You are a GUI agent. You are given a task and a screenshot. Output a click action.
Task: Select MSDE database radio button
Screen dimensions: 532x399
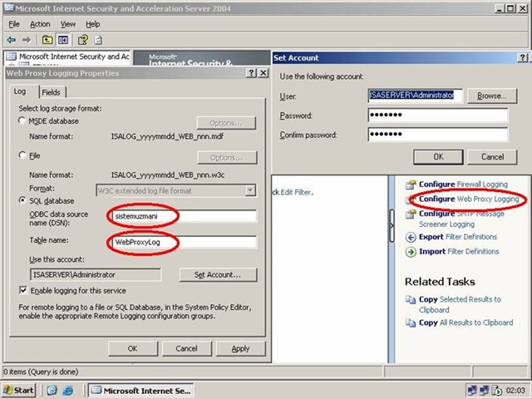pos(22,121)
